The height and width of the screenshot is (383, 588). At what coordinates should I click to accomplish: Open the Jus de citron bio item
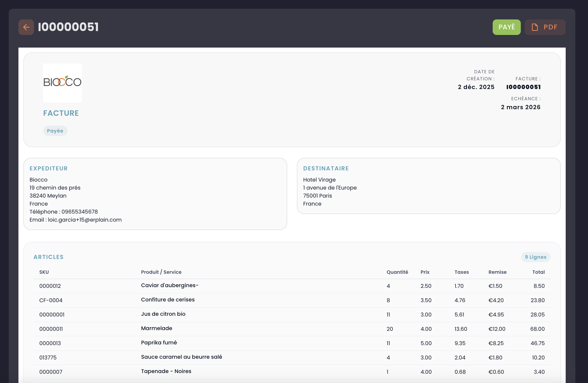point(163,314)
